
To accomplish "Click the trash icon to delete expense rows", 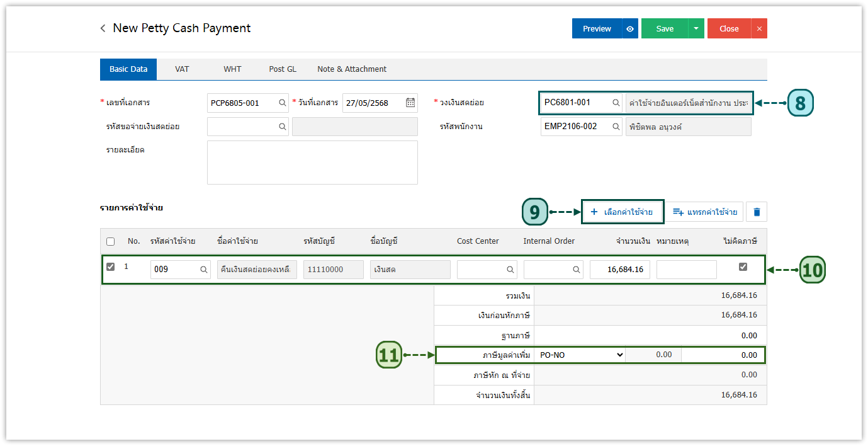I will coord(756,212).
